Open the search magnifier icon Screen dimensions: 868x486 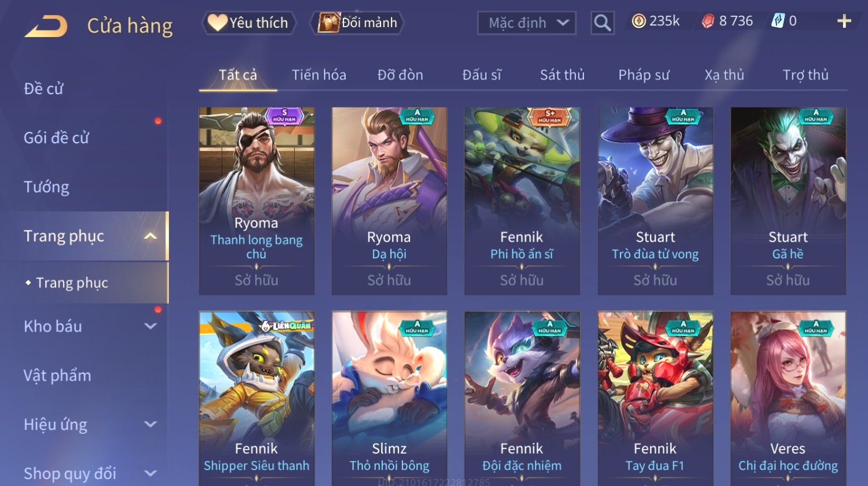pos(602,23)
